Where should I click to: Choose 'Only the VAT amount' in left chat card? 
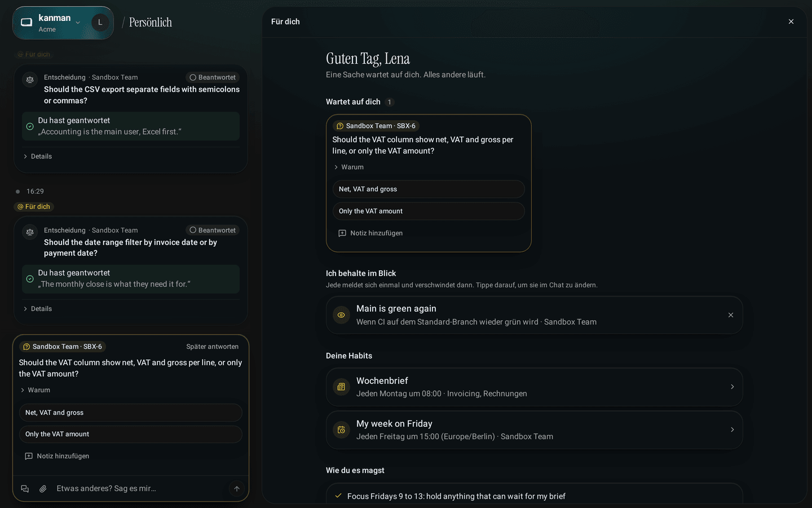coord(131,434)
